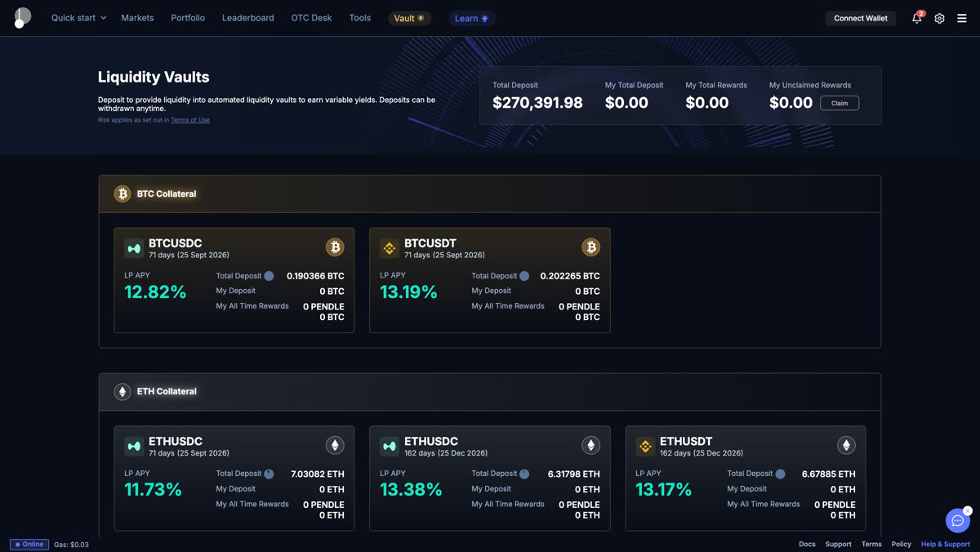Click the BTC Collateral section header
The width and height of the screenshot is (980, 552).
click(x=490, y=194)
